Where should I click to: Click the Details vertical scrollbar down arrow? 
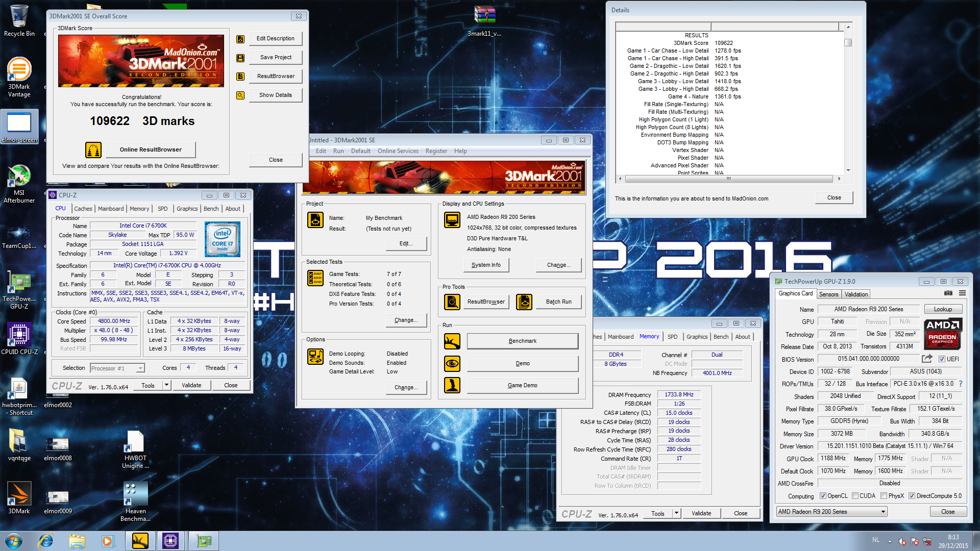[848, 170]
